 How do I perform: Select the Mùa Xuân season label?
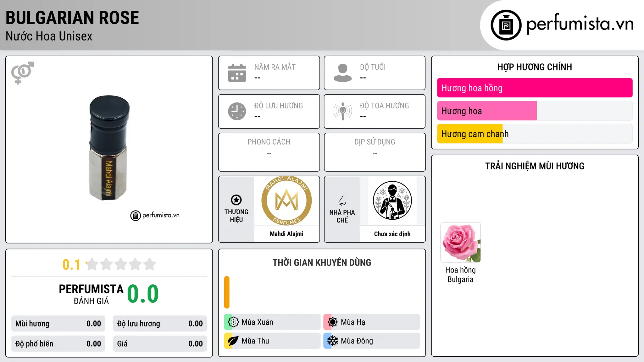(257, 322)
